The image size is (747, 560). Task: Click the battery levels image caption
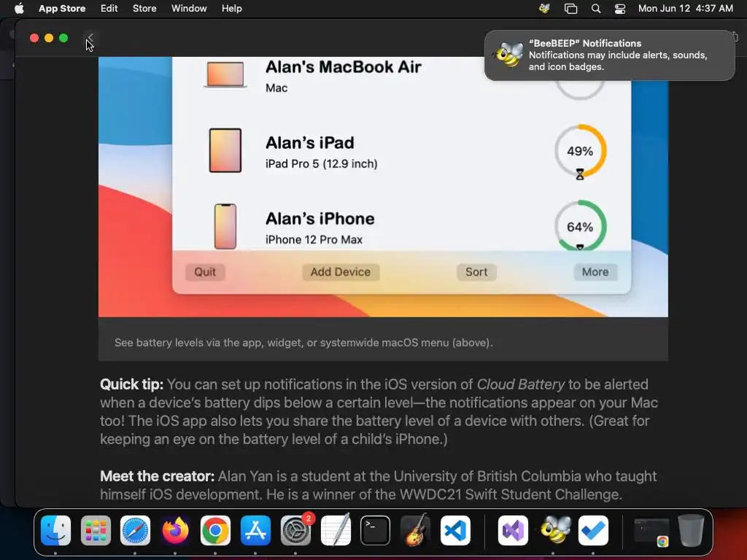click(303, 343)
